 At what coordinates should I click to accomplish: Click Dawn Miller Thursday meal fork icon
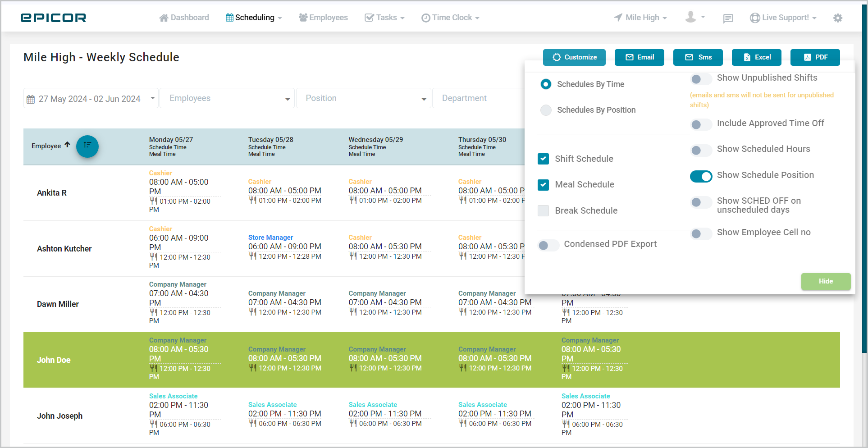pos(463,312)
